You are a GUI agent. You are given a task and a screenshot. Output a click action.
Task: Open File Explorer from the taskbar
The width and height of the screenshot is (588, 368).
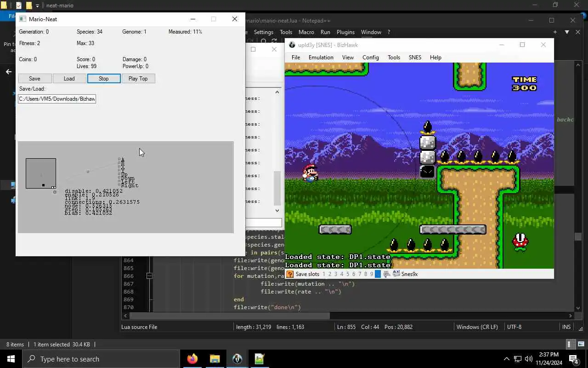(x=215, y=359)
